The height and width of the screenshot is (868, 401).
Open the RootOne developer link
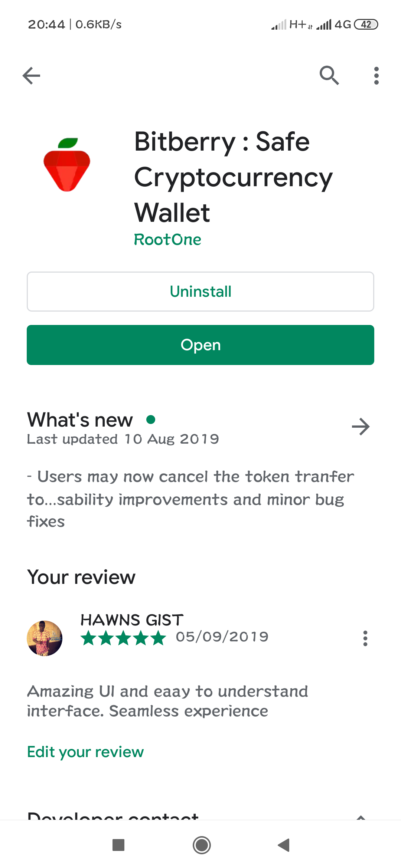point(167,240)
